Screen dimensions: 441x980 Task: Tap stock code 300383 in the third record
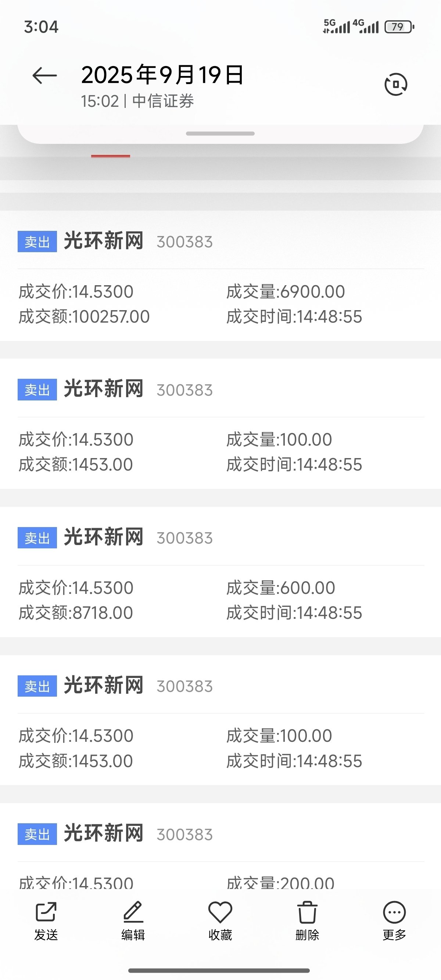[185, 538]
